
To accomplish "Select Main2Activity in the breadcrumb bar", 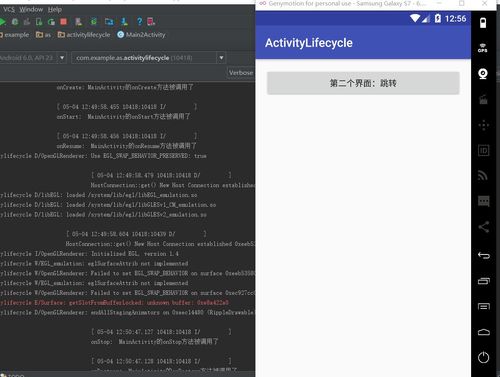I will point(141,35).
